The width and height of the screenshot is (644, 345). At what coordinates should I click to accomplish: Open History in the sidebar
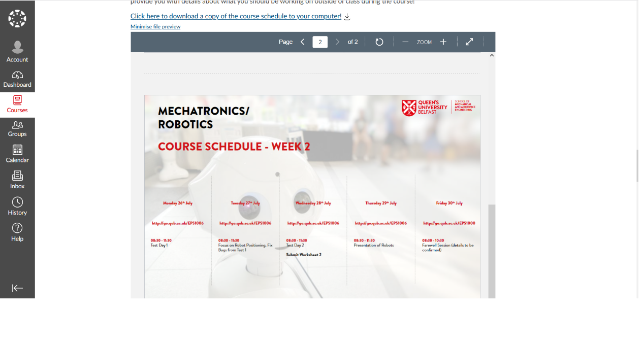[17, 206]
